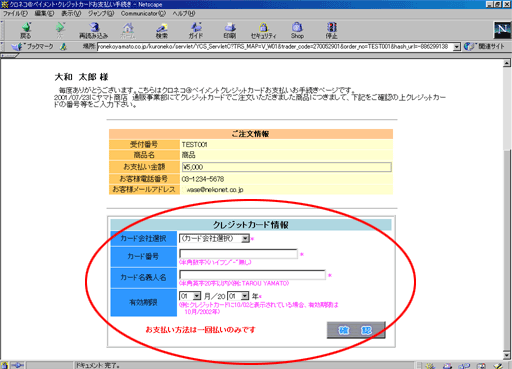Open the 関連サイト related sites button
The image size is (512, 369).
[x=484, y=47]
